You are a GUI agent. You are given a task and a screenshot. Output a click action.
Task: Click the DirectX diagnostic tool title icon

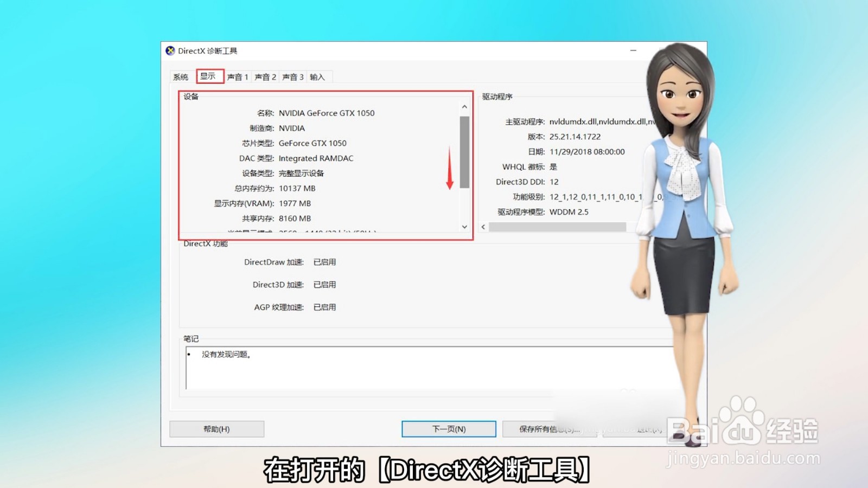[170, 50]
